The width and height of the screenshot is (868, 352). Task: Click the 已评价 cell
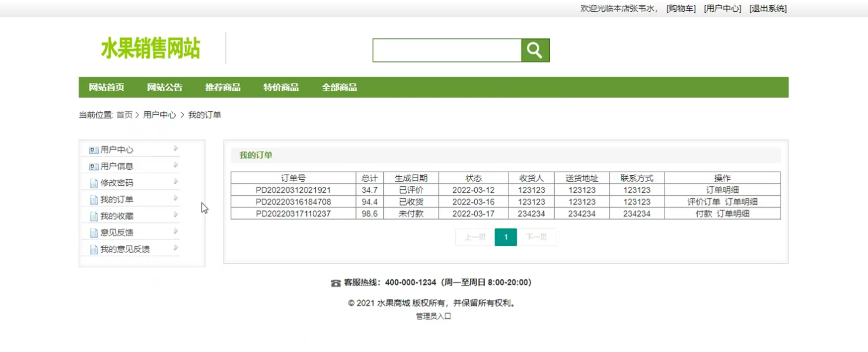(x=411, y=190)
